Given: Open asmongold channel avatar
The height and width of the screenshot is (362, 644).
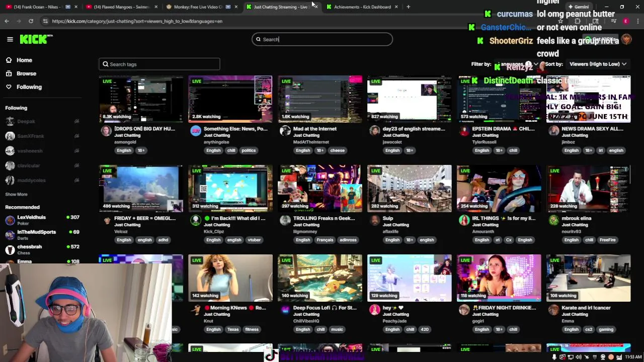Looking at the screenshot, I should [x=106, y=131].
